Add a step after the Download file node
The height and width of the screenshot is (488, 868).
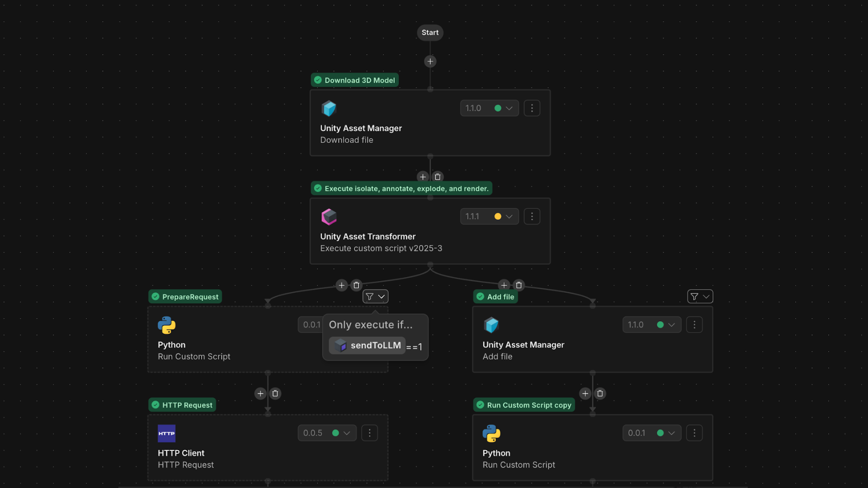[x=423, y=177]
